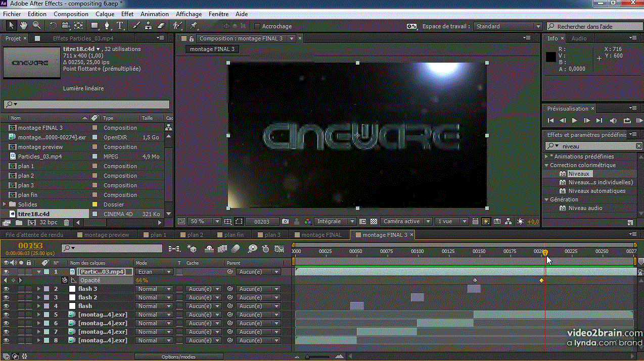Image resolution: width=644 pixels, height=361 pixels.
Task: Select the Roto Brush tool
Action: (177, 25)
